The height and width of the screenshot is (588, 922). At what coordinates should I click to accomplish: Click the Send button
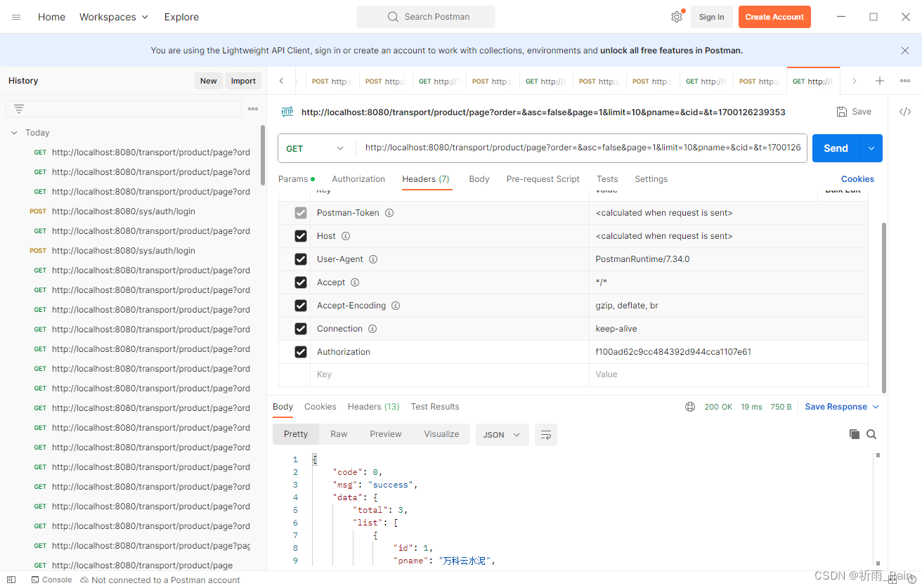(836, 148)
